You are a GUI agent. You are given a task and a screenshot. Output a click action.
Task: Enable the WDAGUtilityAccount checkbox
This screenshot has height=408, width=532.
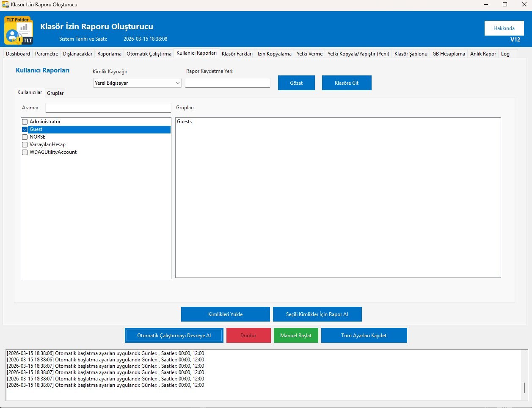coord(25,153)
